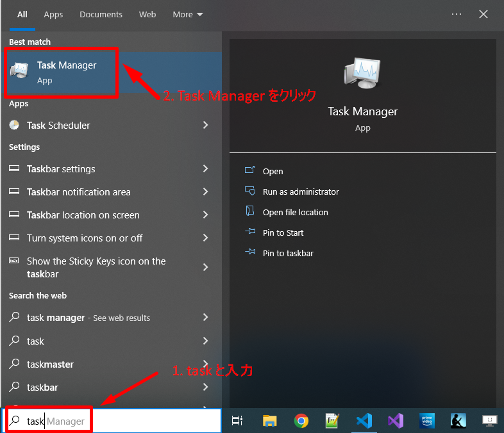Viewport: 504px width, 433px height.
Task: Click Pin to taskbar
Action: 288,253
